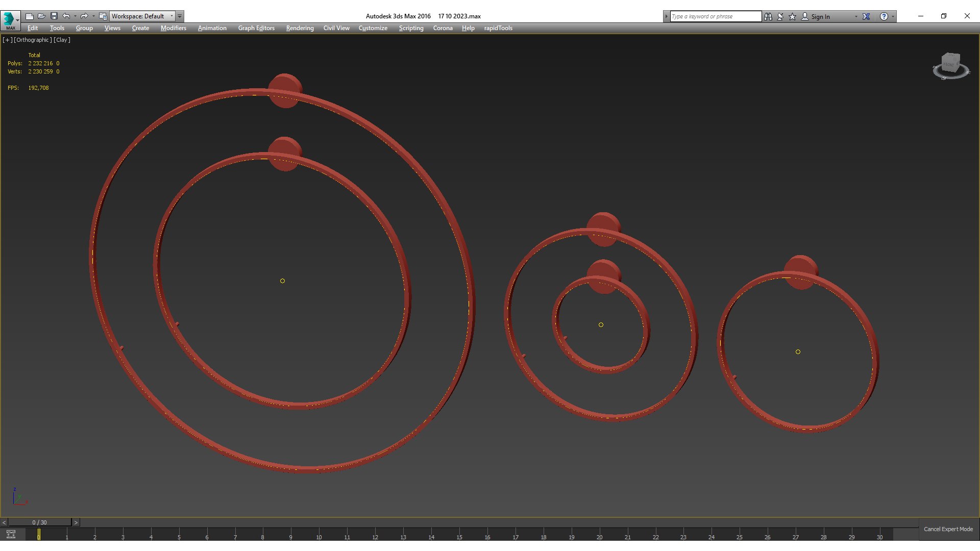The height and width of the screenshot is (551, 980).
Task: Step to next frame with right arrow
Action: tap(76, 522)
